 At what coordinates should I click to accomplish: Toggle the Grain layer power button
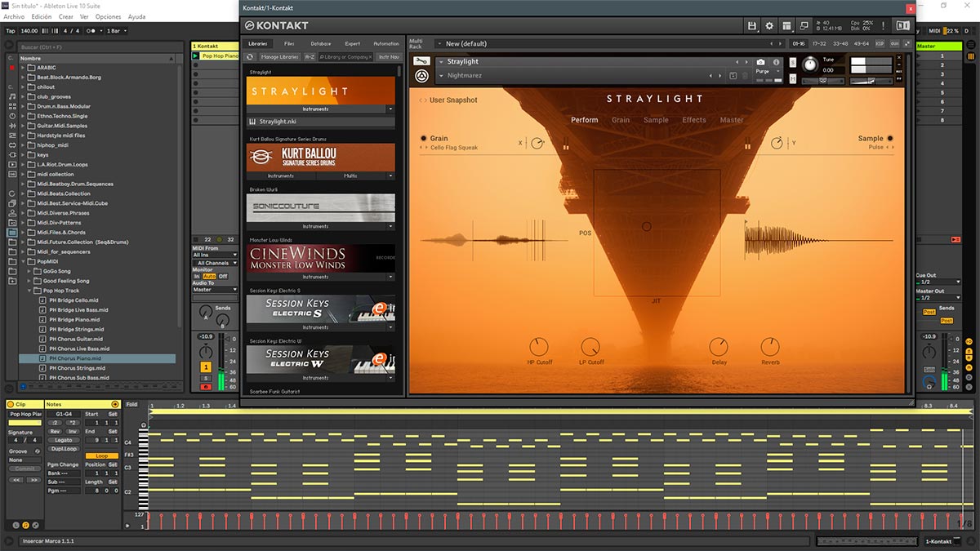click(424, 139)
